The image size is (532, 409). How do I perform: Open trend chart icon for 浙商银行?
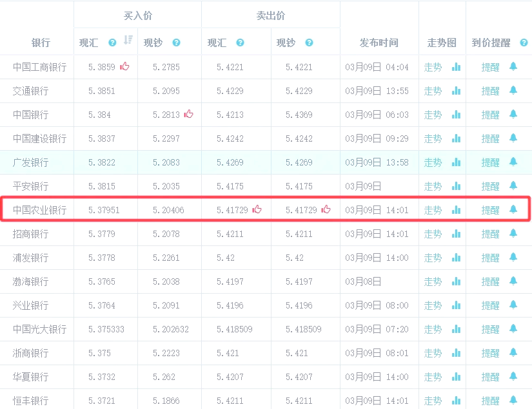[x=457, y=353]
